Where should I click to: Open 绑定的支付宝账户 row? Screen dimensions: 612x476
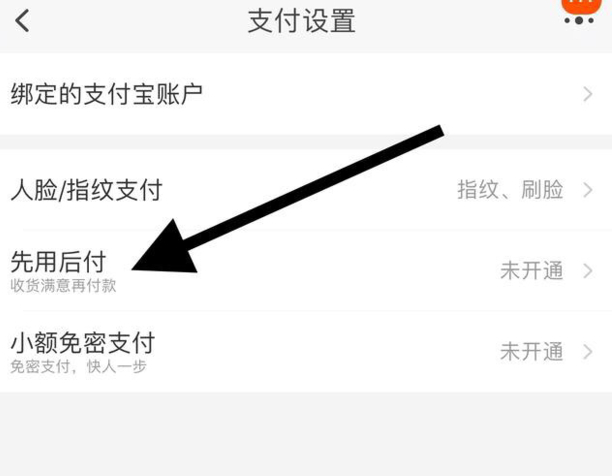[x=306, y=94]
